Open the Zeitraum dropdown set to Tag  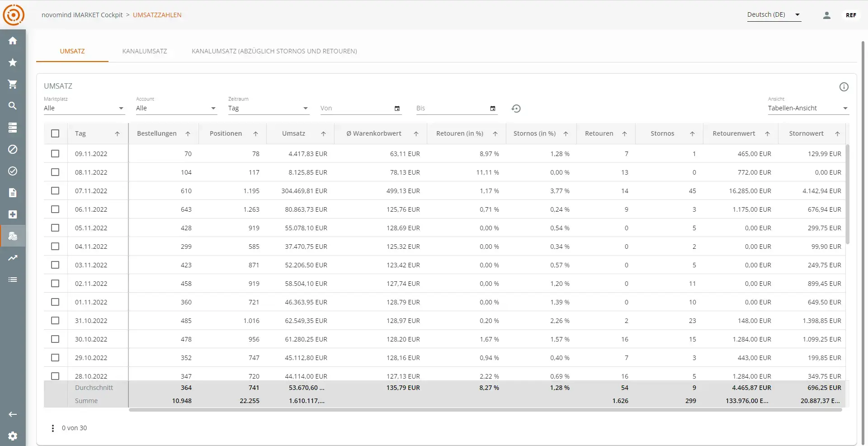268,109
